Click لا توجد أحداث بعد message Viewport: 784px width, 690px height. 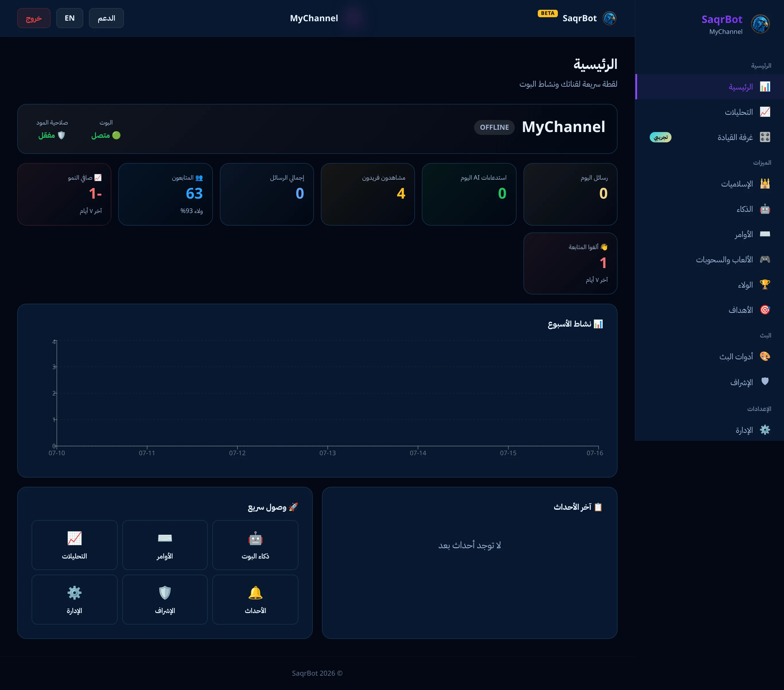pos(469,545)
